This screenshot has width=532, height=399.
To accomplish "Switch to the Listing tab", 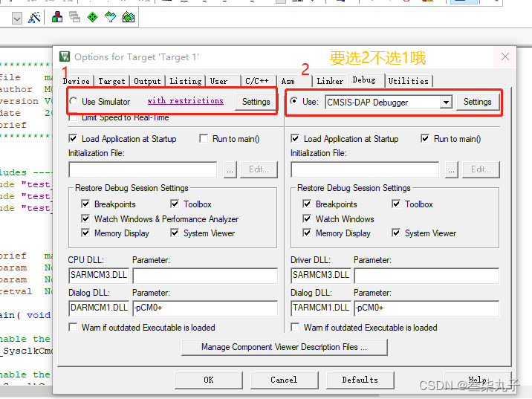I will point(186,81).
